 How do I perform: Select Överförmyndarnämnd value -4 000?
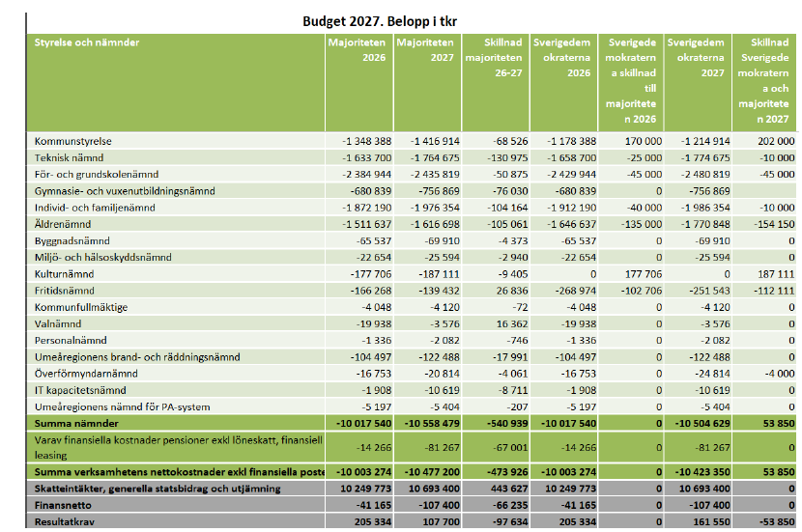point(780,374)
